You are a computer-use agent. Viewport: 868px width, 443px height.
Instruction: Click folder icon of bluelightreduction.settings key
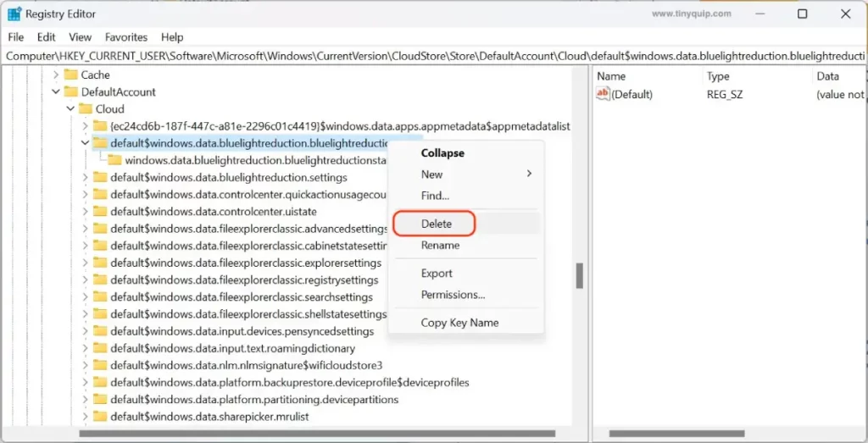[100, 177]
